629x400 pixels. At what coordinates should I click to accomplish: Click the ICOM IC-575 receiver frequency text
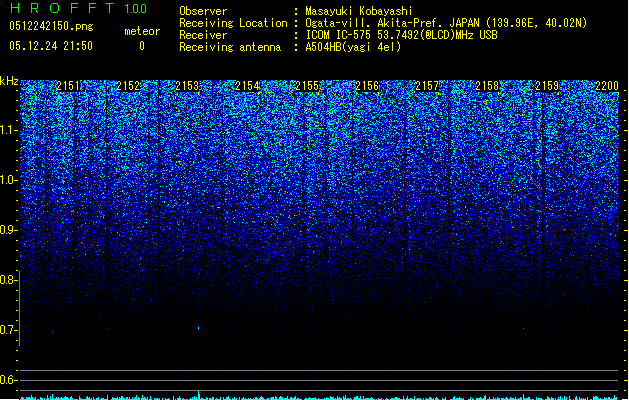click(x=401, y=35)
